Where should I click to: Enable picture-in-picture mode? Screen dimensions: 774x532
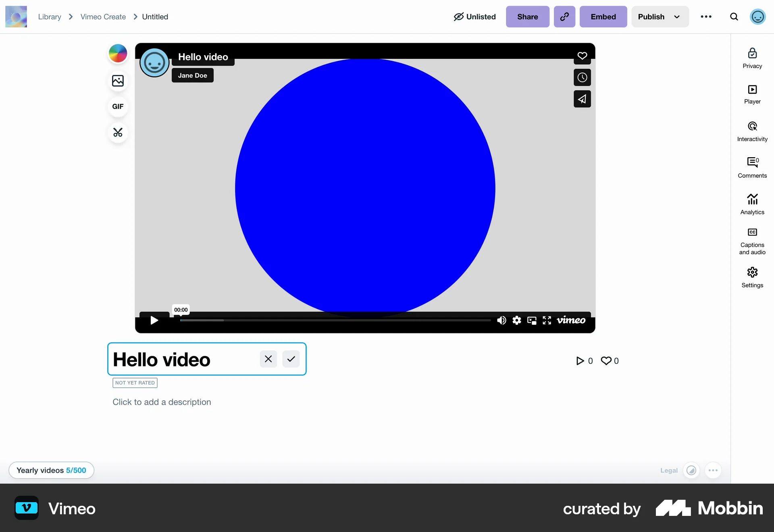(532, 320)
